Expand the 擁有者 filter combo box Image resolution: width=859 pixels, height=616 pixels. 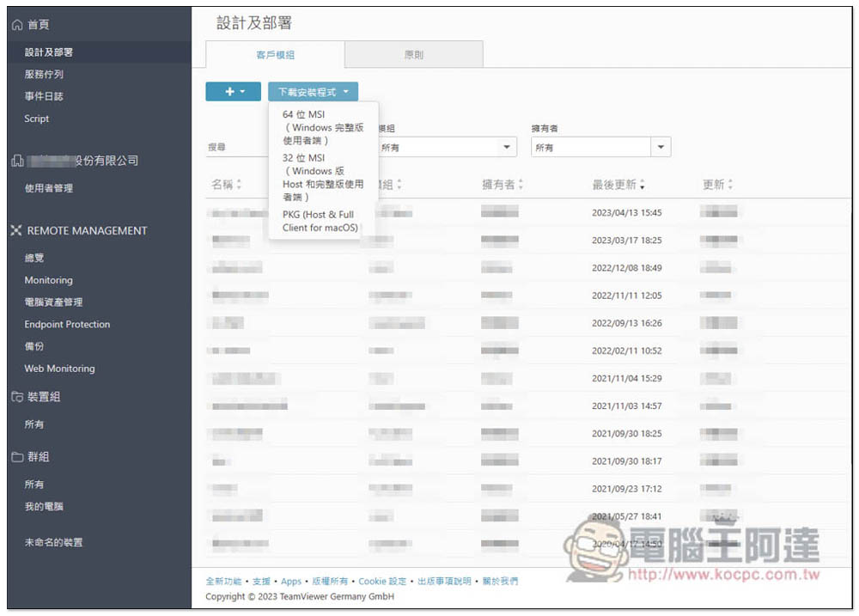661,148
